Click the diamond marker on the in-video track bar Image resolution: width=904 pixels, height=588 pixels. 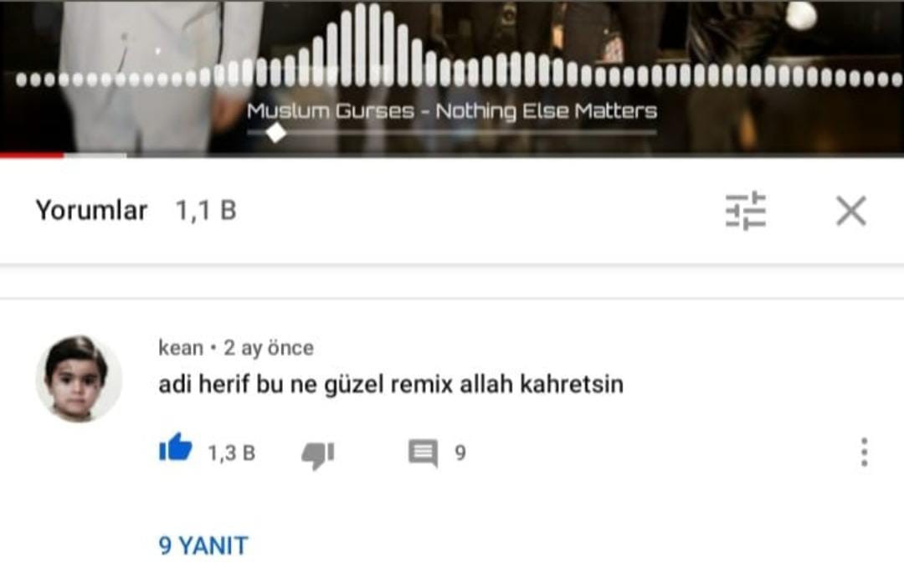[276, 132]
